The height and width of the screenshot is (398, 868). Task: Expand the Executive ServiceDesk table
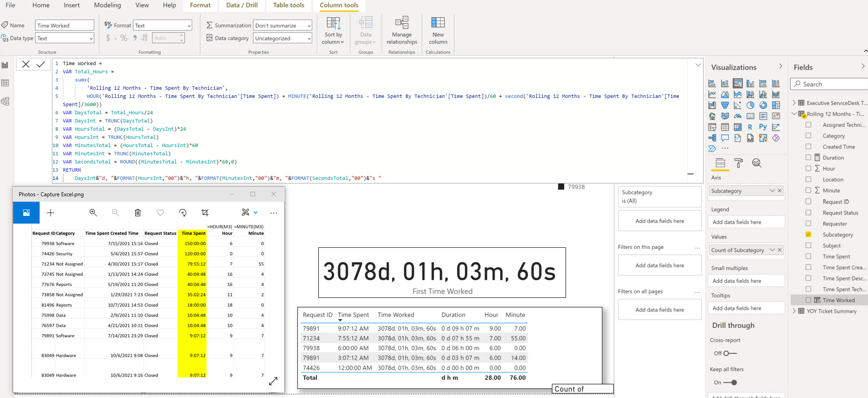[794, 103]
